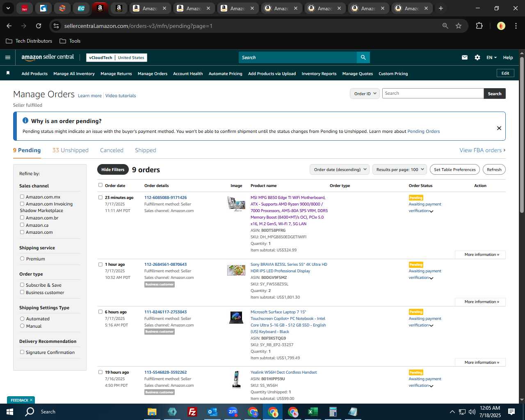Enable Signature Confirmation filter
Image resolution: width=525 pixels, height=420 pixels.
(22, 352)
